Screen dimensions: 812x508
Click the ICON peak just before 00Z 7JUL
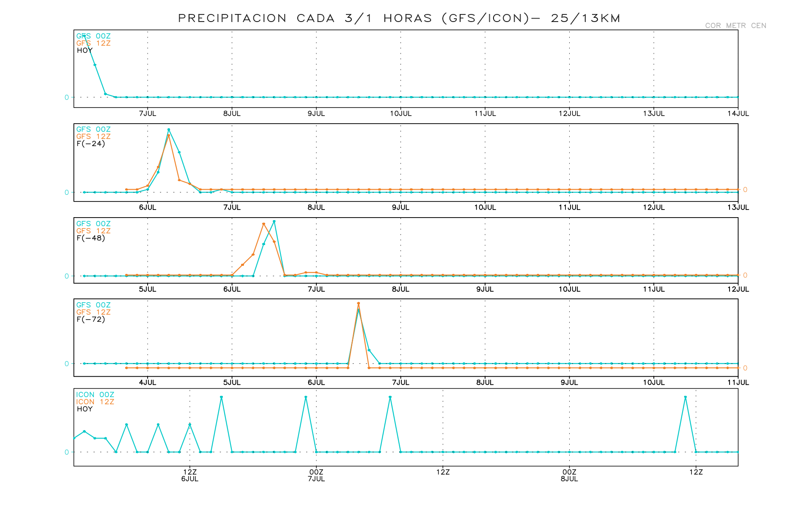(306, 397)
